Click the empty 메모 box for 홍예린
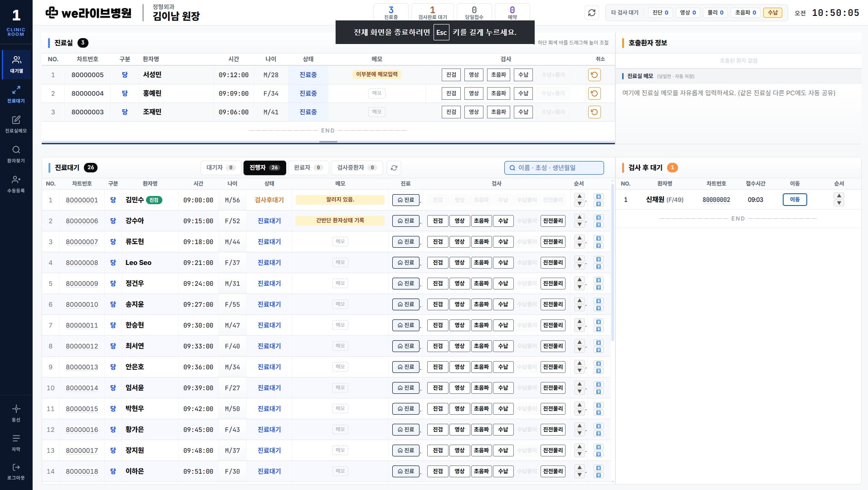The height and width of the screenshot is (490, 868). point(377,93)
